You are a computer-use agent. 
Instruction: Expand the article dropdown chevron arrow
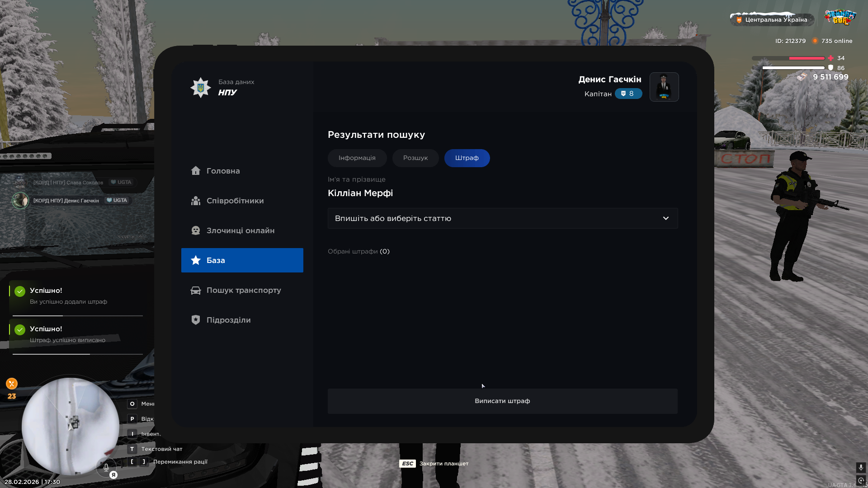pos(665,218)
